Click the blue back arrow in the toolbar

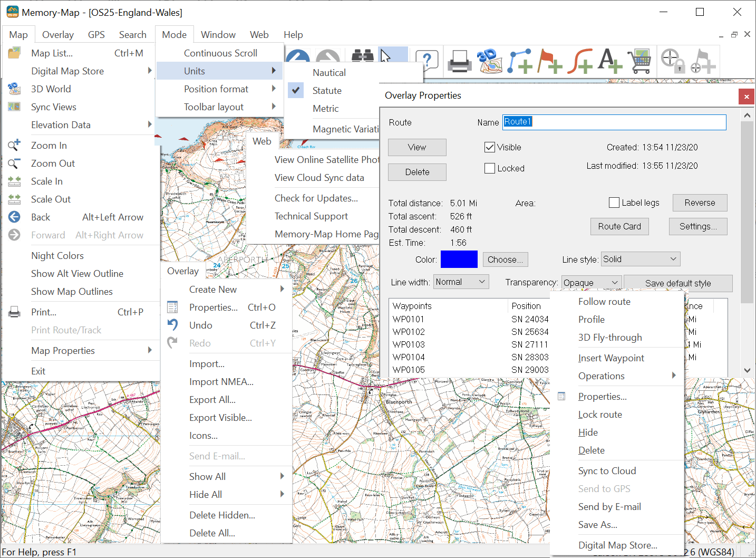pos(298,56)
